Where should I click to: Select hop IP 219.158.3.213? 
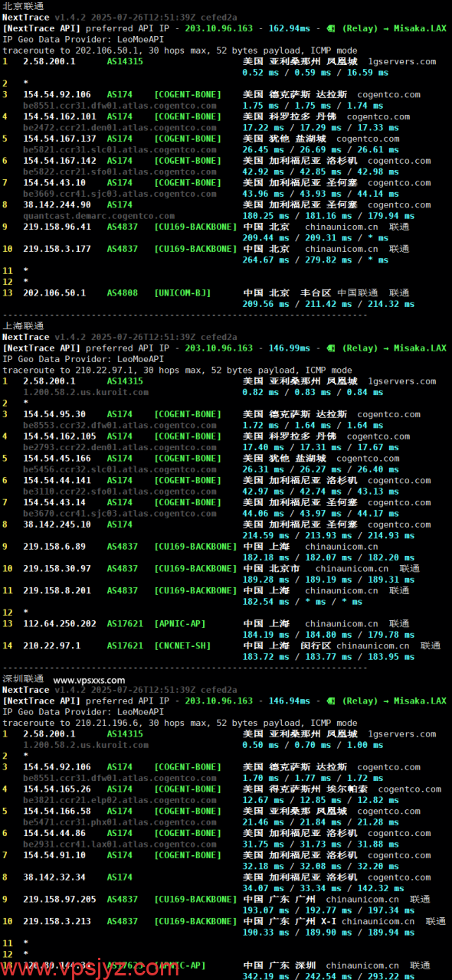click(x=57, y=922)
